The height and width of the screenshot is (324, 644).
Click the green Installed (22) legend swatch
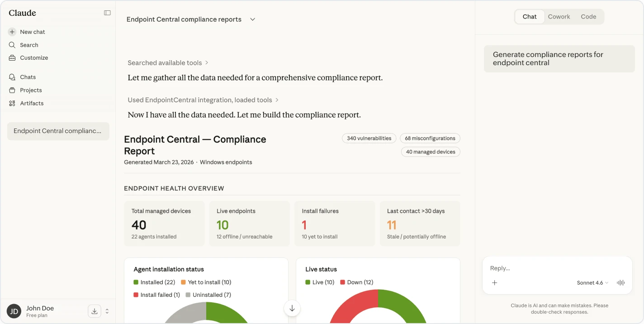point(136,282)
